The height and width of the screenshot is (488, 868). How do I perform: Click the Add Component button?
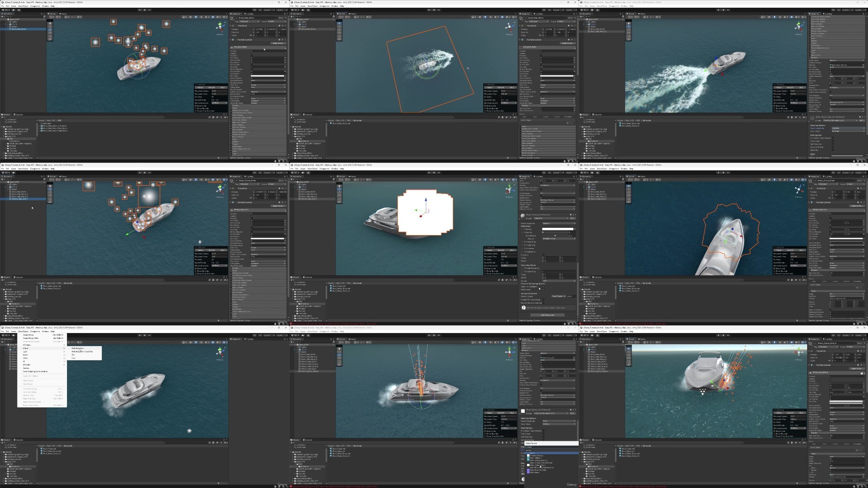tap(547, 315)
